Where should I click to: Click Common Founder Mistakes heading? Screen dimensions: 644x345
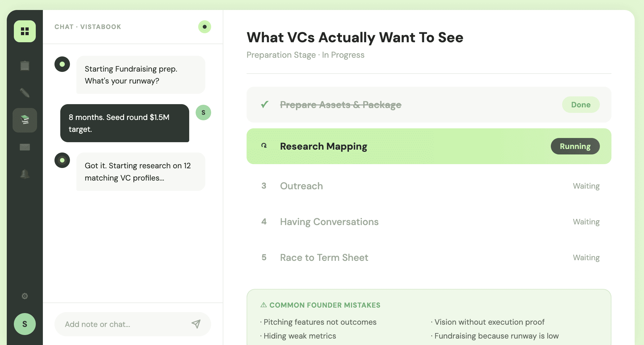325,305
